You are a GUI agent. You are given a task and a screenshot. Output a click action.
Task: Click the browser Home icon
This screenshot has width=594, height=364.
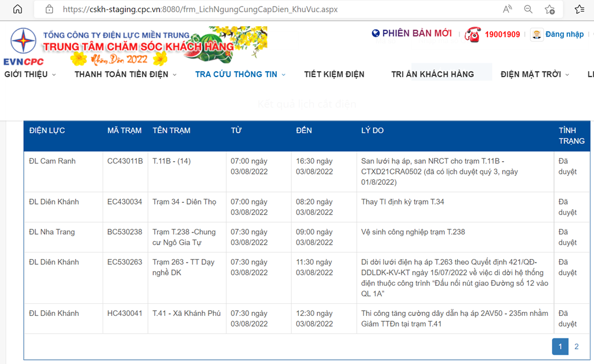point(17,9)
